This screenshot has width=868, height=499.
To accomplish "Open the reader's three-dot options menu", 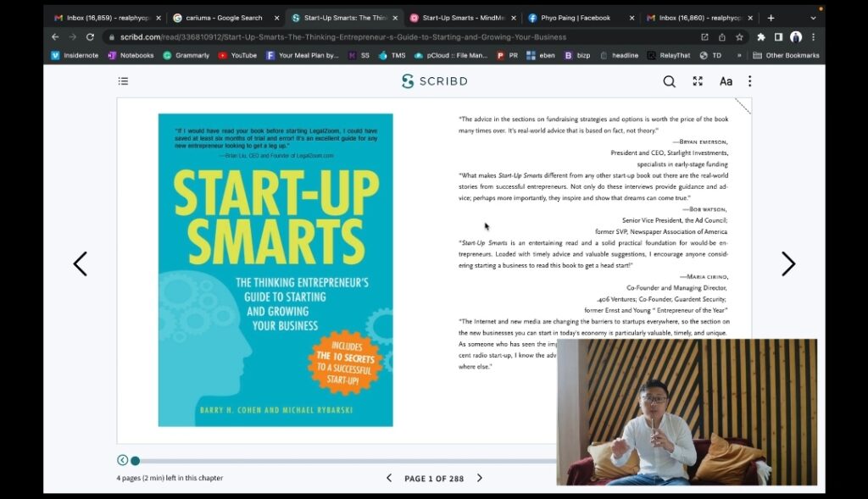I will [749, 81].
